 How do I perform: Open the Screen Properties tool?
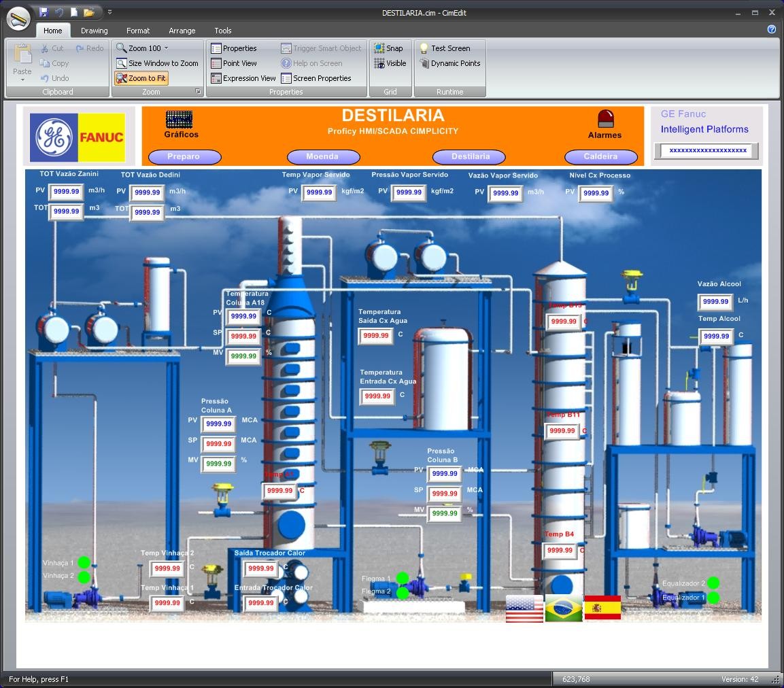click(316, 78)
